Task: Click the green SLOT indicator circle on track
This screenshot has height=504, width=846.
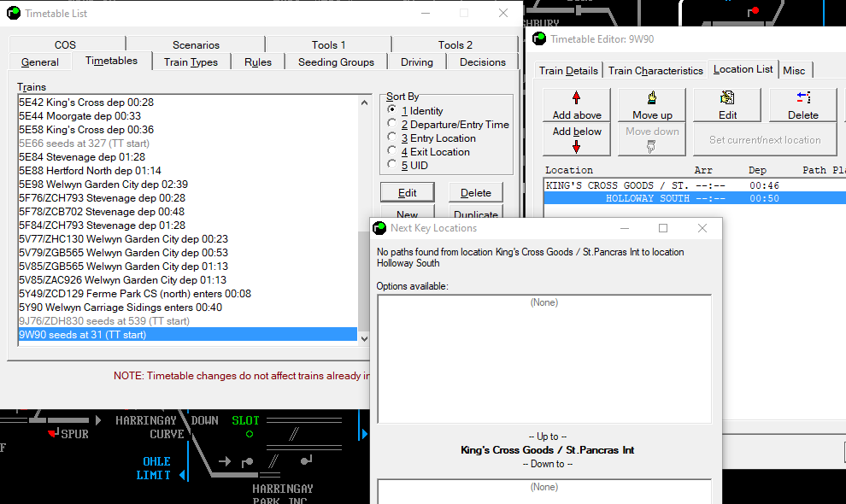Action: point(250,434)
